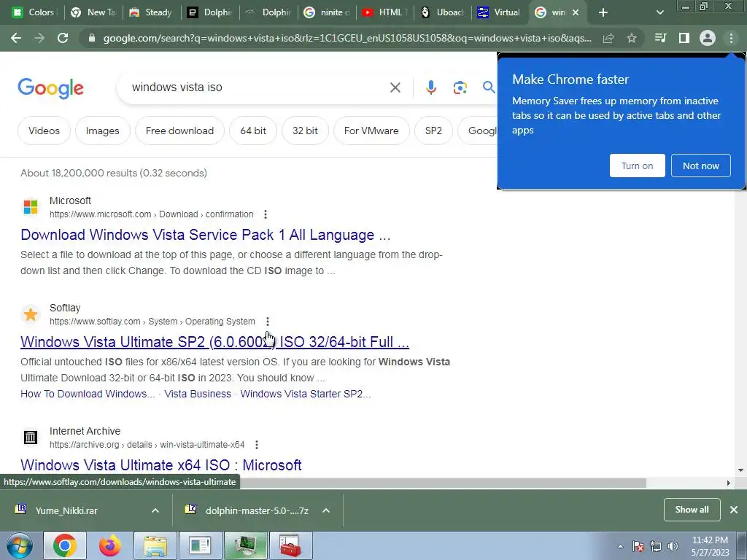Open Windows Vista Starter SP2 sublink
Image resolution: width=747 pixels, height=560 pixels.
tap(306, 394)
